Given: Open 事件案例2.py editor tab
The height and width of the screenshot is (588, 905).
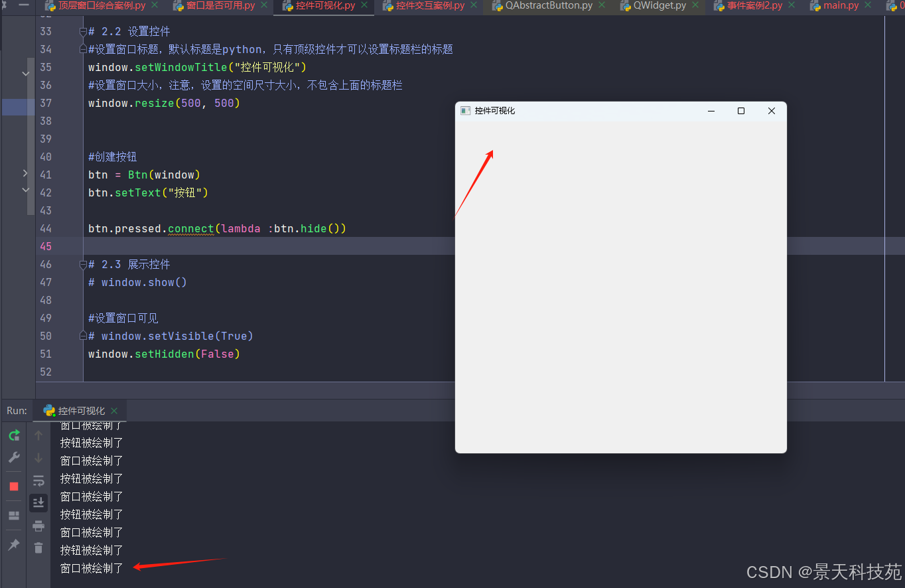Looking at the screenshot, I should (x=754, y=5).
